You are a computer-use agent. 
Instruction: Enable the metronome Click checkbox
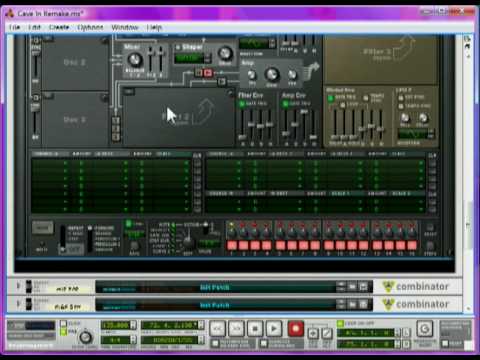[63, 324]
